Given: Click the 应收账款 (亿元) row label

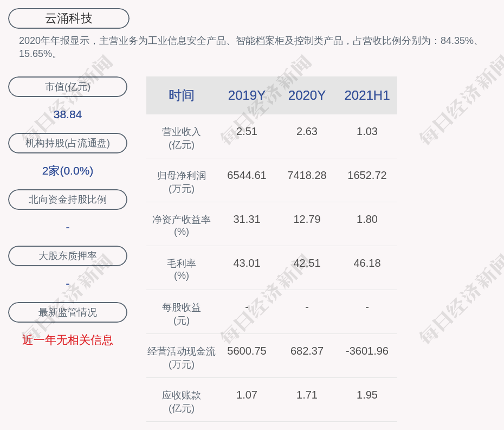Looking at the screenshot, I should [x=182, y=402].
